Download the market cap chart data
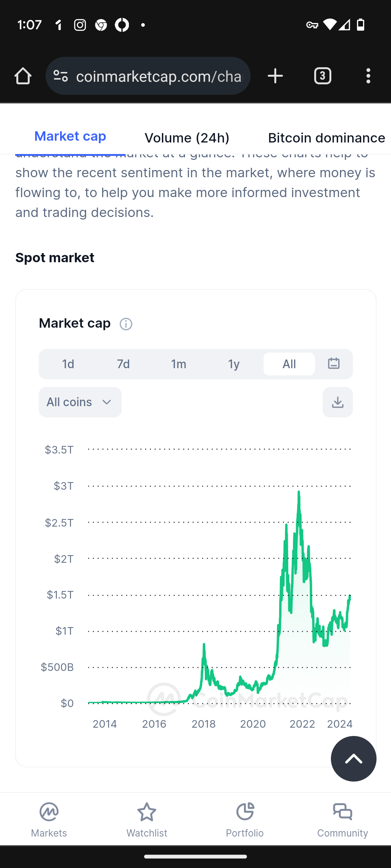Image resolution: width=391 pixels, height=868 pixels. tap(338, 402)
